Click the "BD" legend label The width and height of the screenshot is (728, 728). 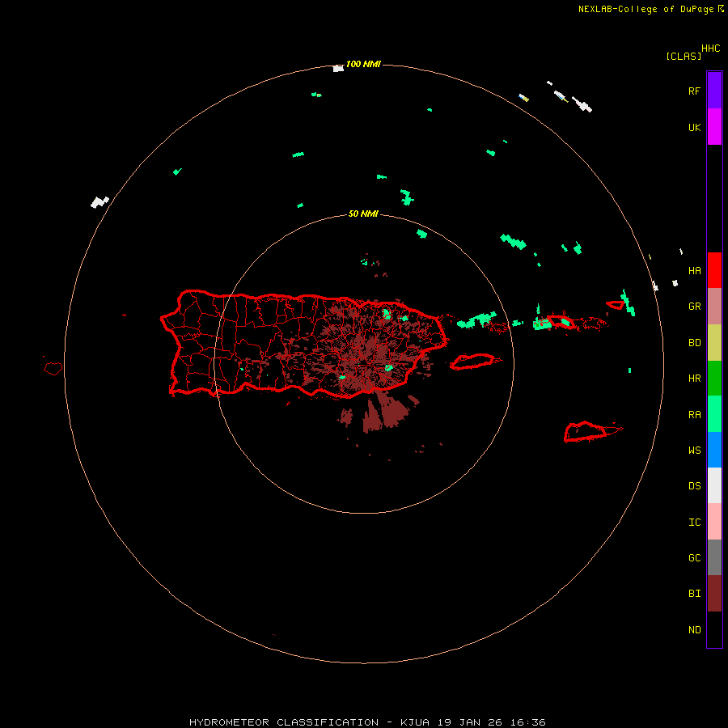click(x=694, y=343)
